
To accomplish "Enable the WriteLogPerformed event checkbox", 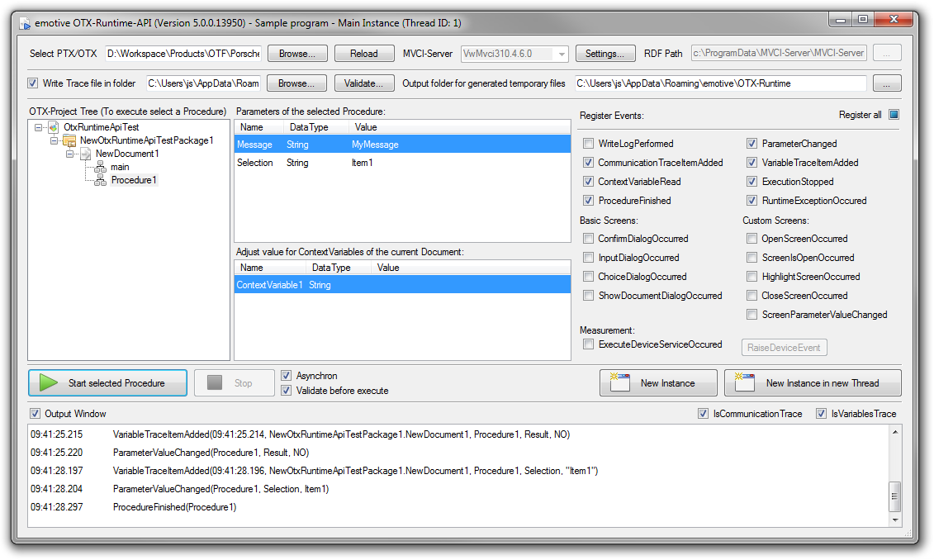I will tap(588, 144).
